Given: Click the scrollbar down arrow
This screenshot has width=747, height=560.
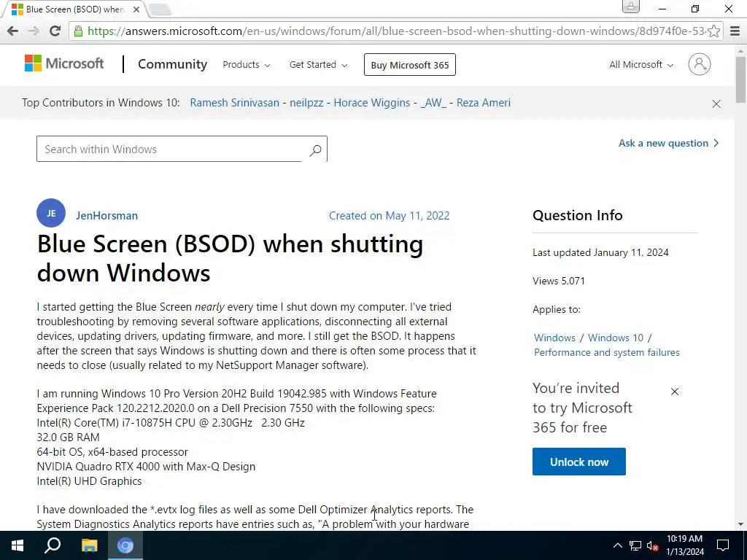Looking at the screenshot, I should [740, 524].
